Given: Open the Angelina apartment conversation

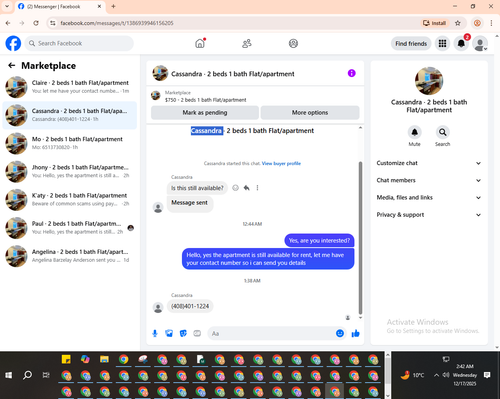Looking at the screenshot, I should pyautogui.click(x=70, y=256).
